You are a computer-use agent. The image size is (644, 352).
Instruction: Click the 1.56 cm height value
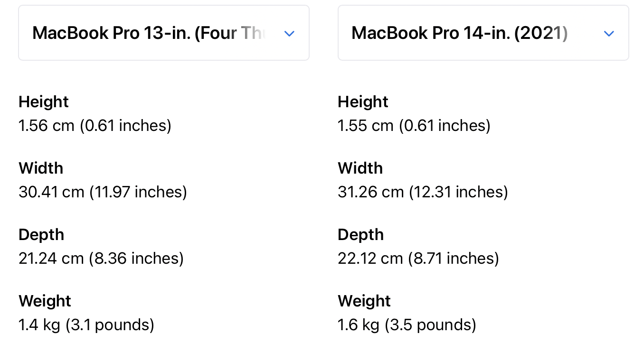coord(95,126)
